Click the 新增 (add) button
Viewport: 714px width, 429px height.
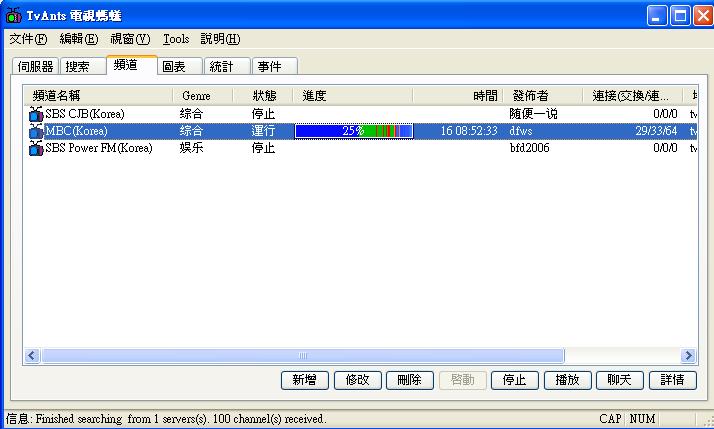pos(305,380)
